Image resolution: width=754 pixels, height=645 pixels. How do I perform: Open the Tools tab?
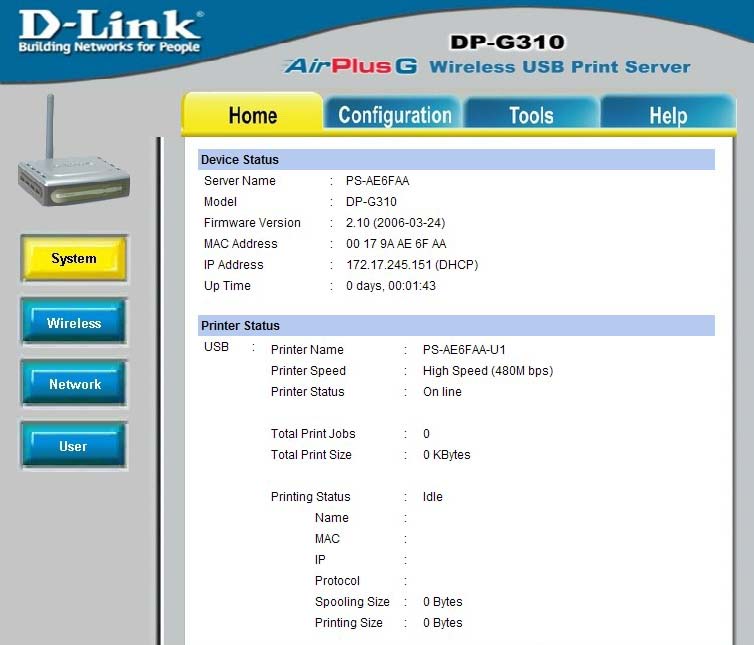pos(531,114)
